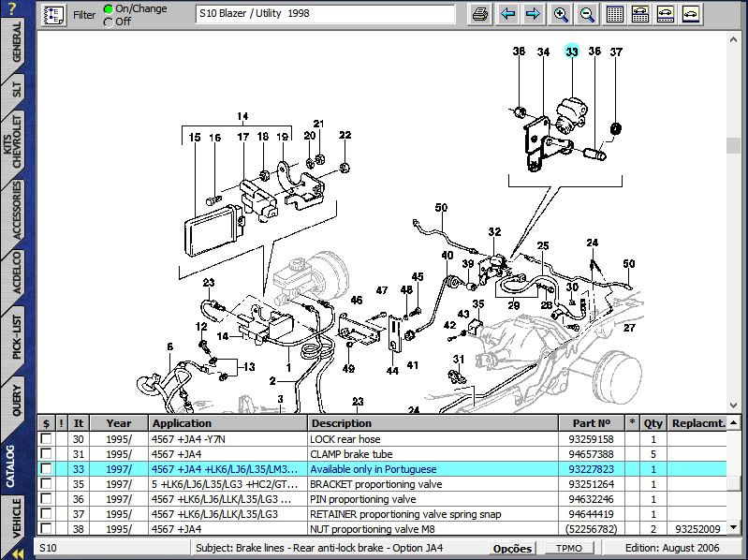Show the parts list only (grid view)
The width and height of the screenshot is (748, 560).
(614, 14)
